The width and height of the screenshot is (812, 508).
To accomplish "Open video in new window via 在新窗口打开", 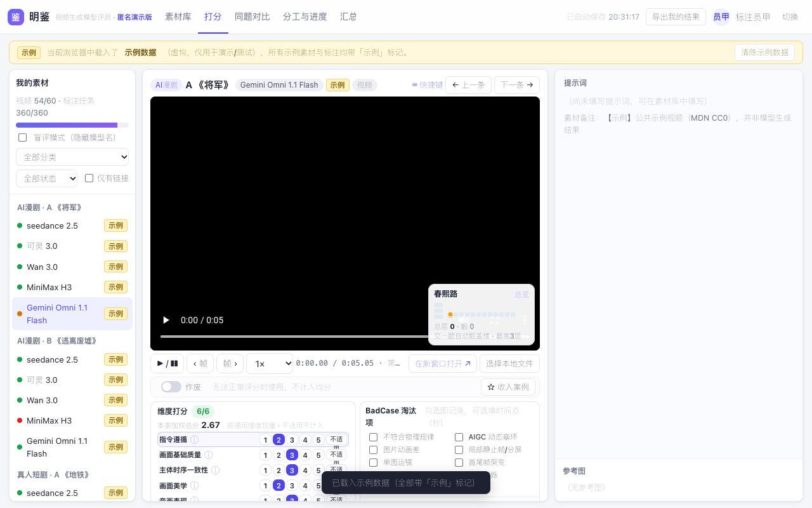I will 442,364.
